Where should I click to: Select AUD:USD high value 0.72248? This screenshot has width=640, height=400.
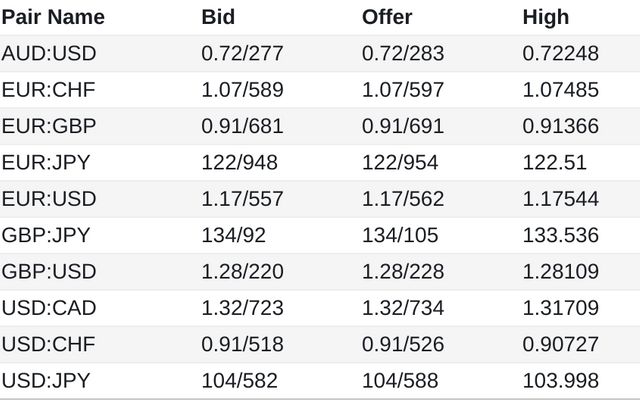561,53
